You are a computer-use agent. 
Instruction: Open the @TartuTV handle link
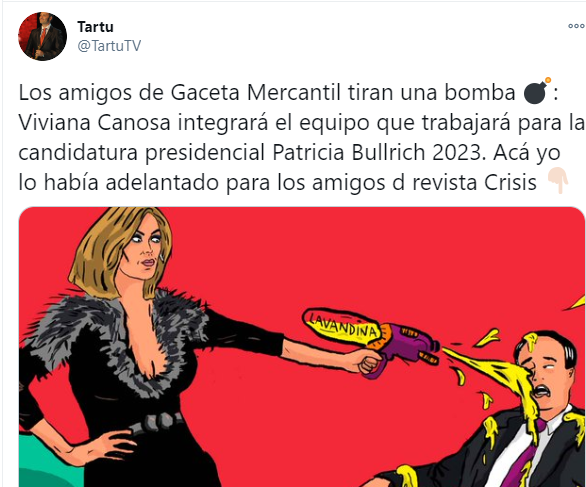(109, 46)
